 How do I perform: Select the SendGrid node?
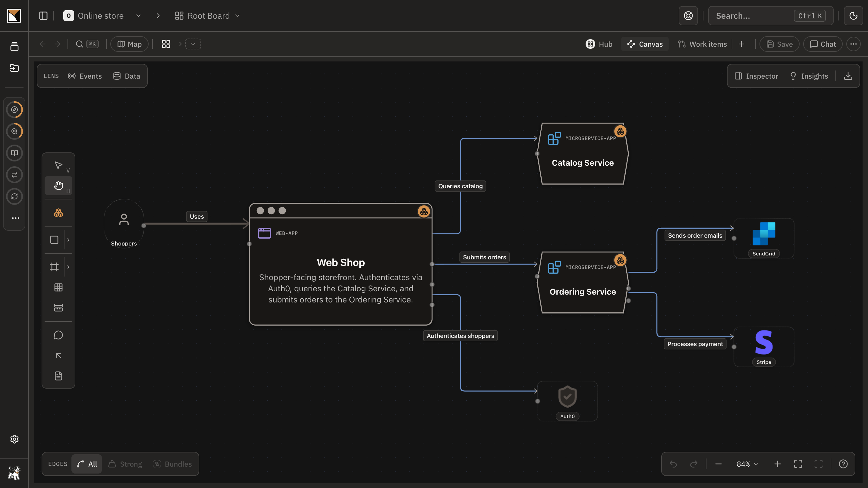tap(763, 238)
